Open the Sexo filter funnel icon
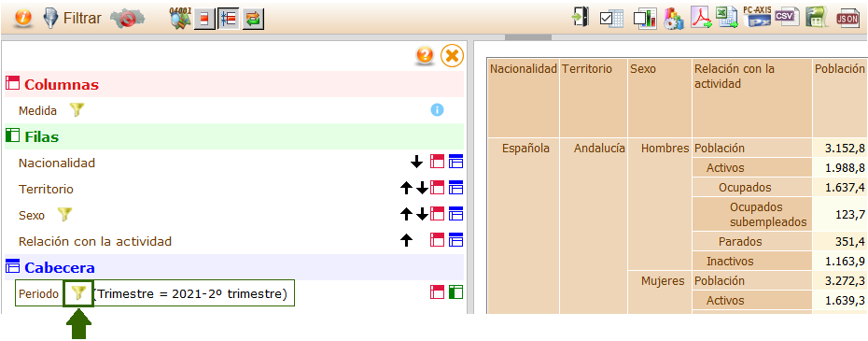868x341 pixels. [64, 215]
